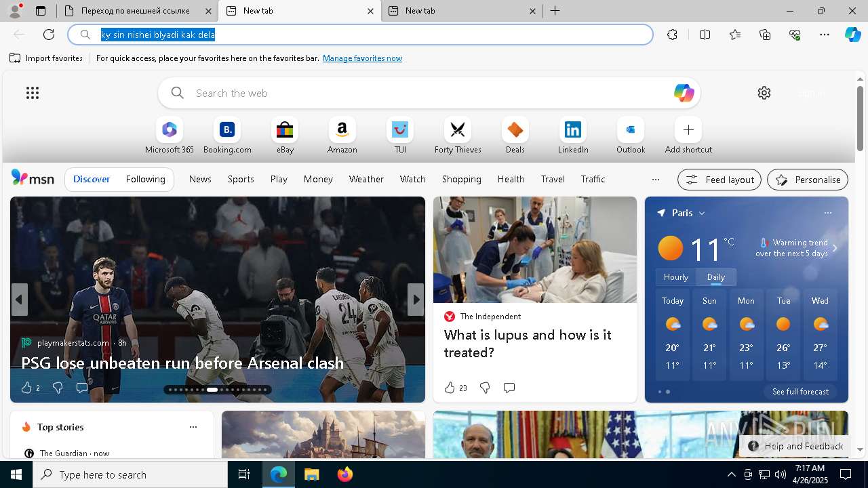Open TUI shortcut
Viewport: 868px width, 488px height.
coord(400,136)
